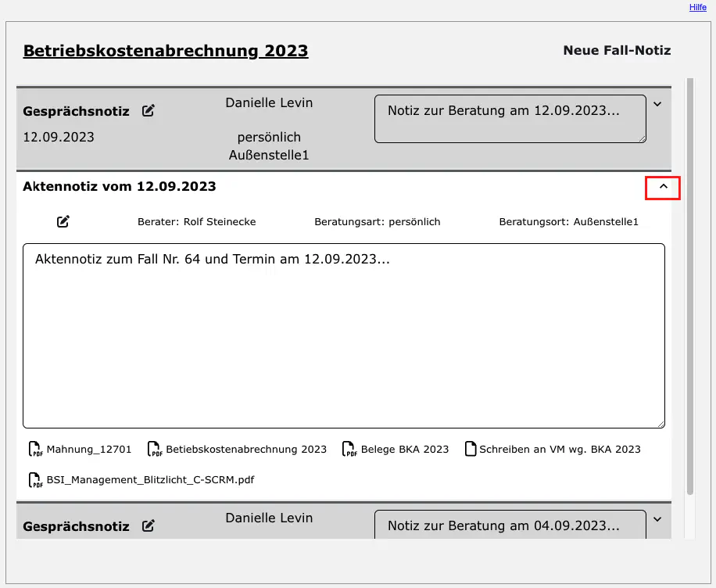
Task: Click the Belege BKA 2023 file name
Action: tap(405, 450)
